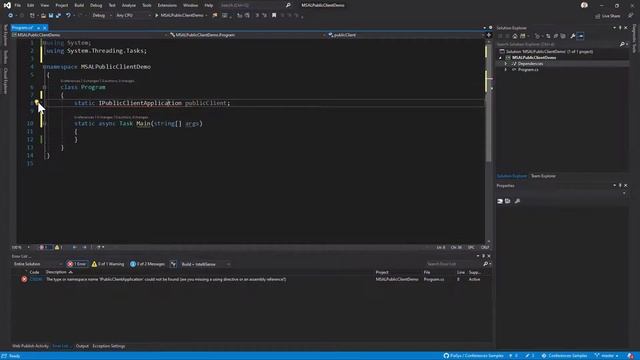Click the Save file icon
This screenshot has height=360, width=640.
(51, 16)
